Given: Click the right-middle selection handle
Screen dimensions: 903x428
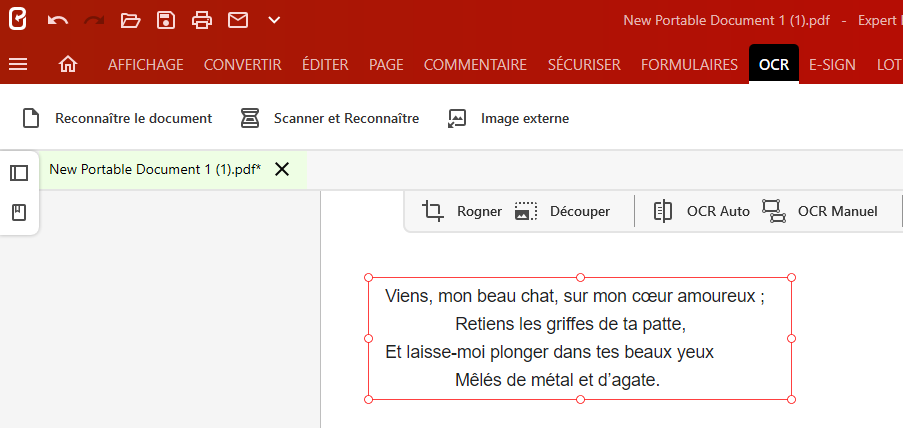Looking at the screenshot, I should [791, 338].
